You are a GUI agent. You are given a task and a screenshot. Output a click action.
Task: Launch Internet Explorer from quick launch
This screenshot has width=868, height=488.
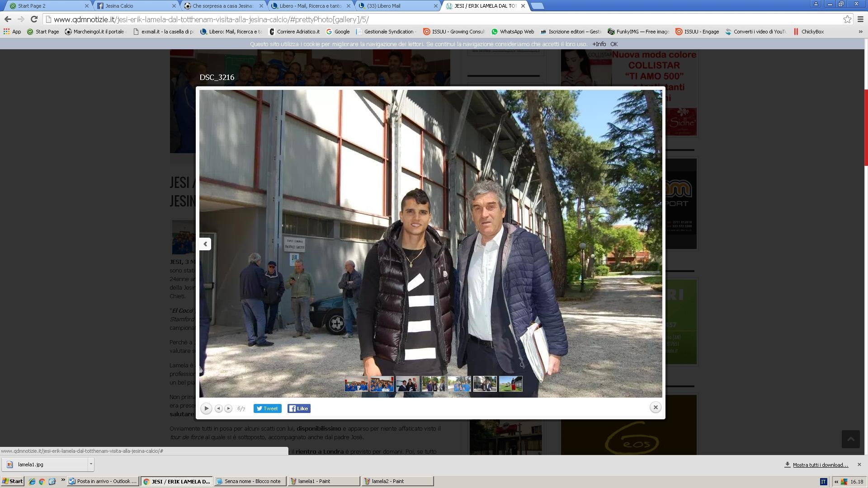32,481
